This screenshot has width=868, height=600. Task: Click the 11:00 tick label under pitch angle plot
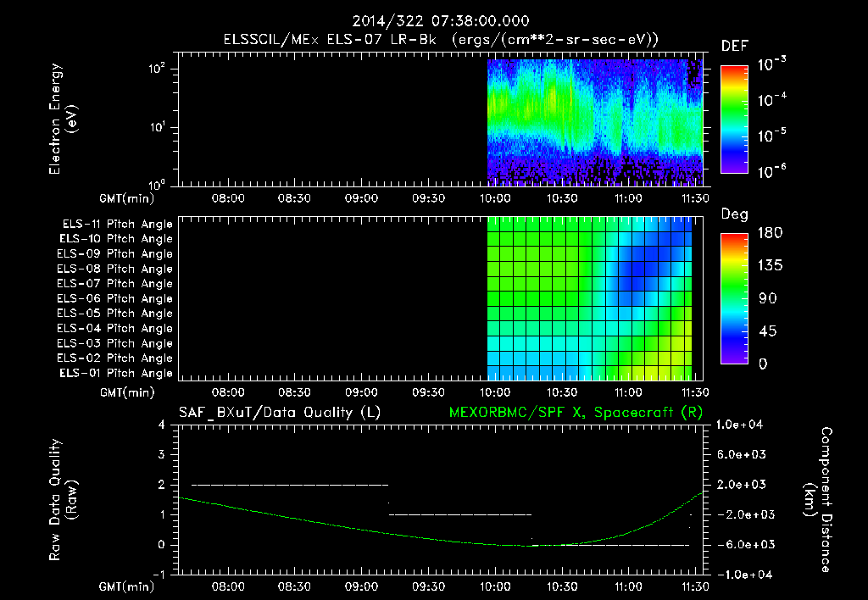click(x=628, y=392)
